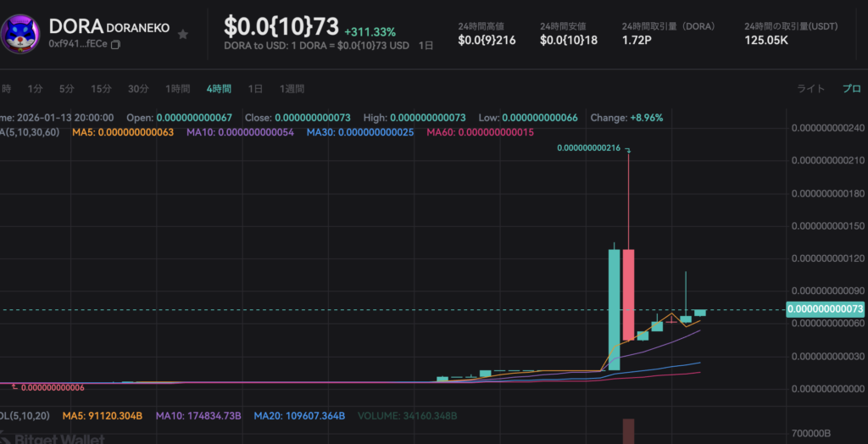Viewport: 868px width, 444px height.
Task: Click the current price tag 0.000000000073
Action: [826, 310]
